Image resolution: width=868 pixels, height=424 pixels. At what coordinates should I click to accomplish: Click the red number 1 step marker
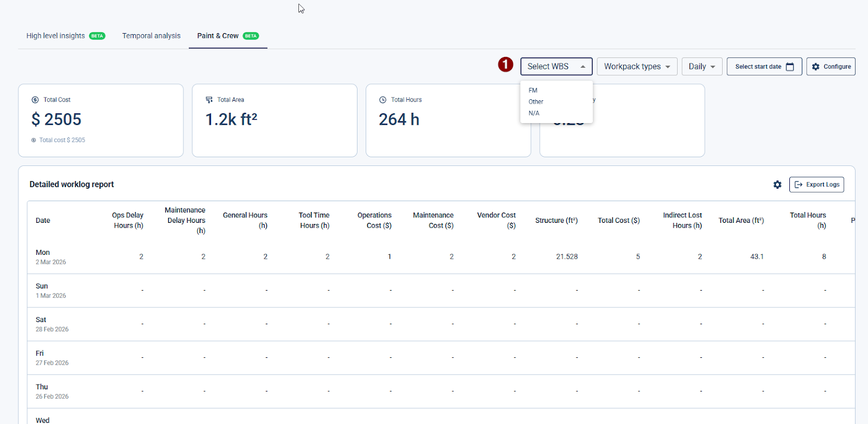tap(506, 65)
